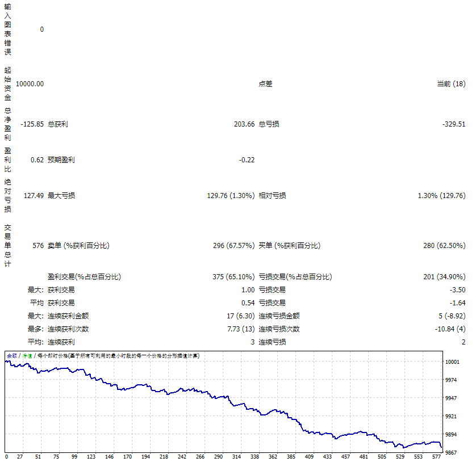Select the initial deposit value 10000.00

(30, 84)
